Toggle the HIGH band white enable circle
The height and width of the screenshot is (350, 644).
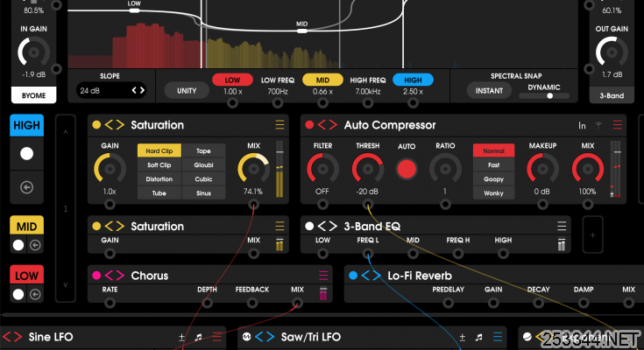[26, 154]
